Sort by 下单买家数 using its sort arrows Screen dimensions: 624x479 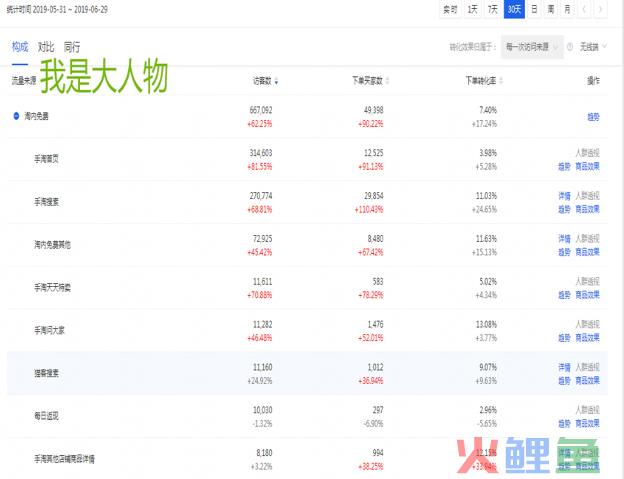387,81
